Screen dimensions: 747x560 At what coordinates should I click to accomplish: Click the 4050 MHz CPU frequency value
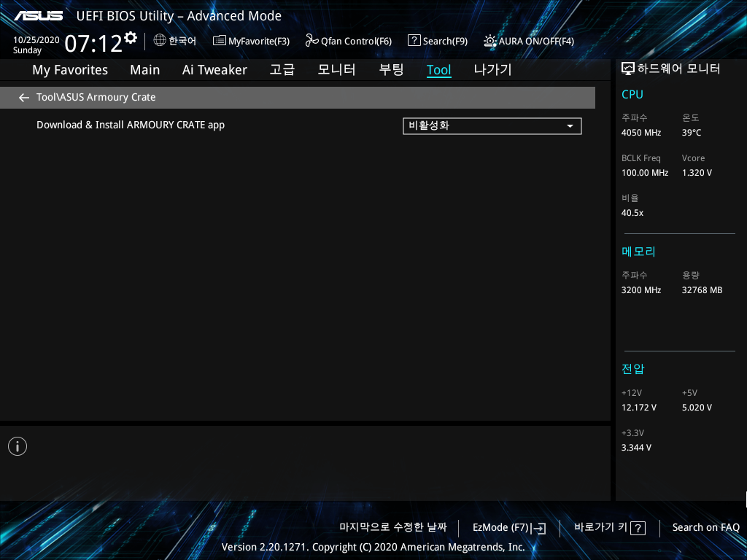[x=641, y=133]
